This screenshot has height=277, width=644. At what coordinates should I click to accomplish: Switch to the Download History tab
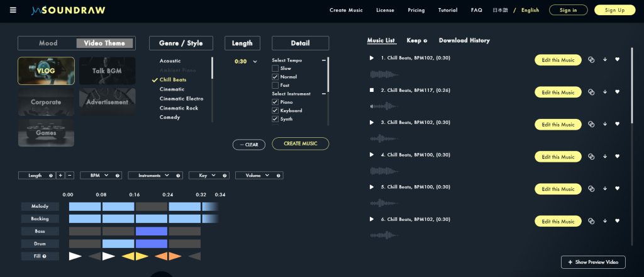(464, 40)
